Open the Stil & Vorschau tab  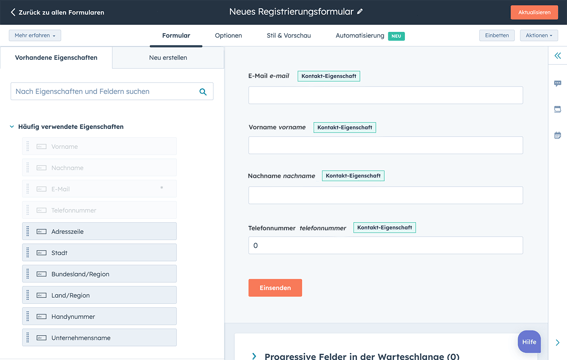289,35
